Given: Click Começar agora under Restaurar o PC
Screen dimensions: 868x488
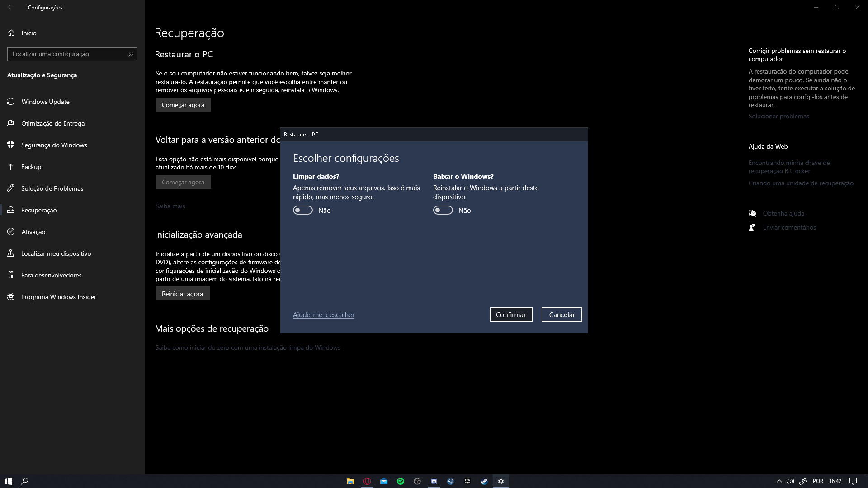Looking at the screenshot, I should [183, 105].
